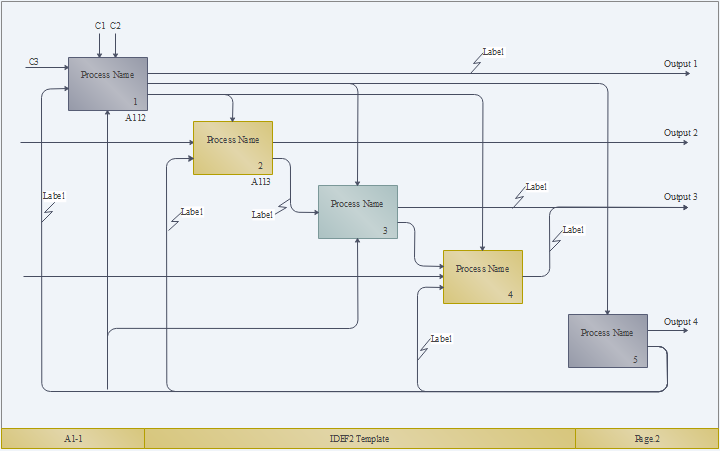This screenshot has height=451, width=720.
Task: Click the Label on process 2 feedback line
Action: [192, 212]
